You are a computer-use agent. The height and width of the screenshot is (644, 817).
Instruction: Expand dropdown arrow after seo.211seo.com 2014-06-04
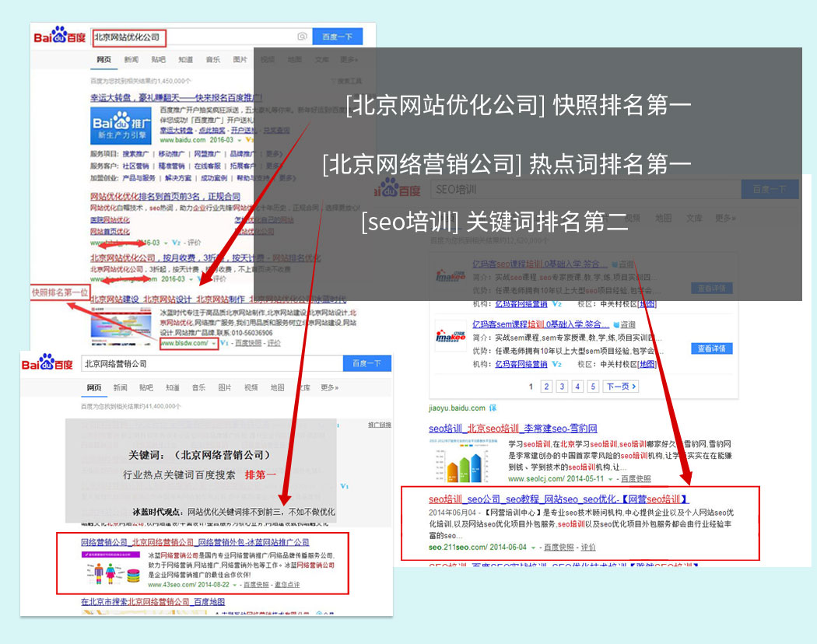click(x=533, y=548)
